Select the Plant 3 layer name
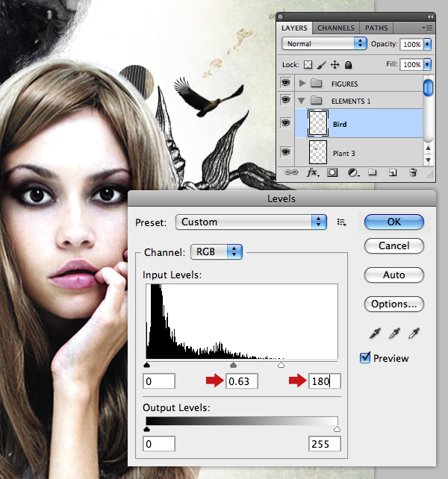The image size is (448, 479). (x=344, y=154)
